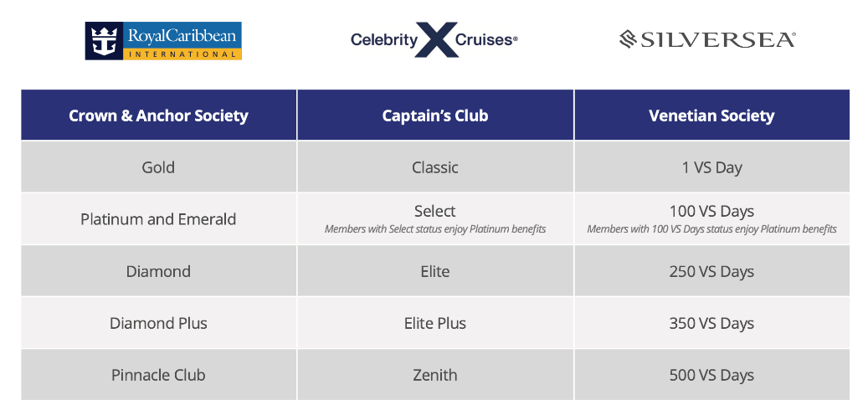The image size is (868, 410).
Task: Click the Royal Caribbean crown and anchor emblem
Action: tap(104, 41)
